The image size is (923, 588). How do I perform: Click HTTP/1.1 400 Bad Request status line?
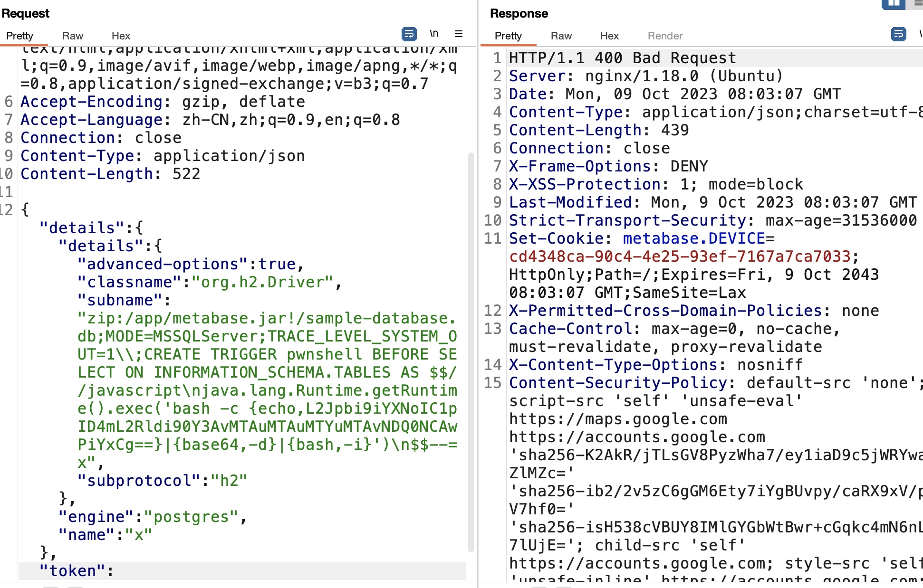(x=622, y=58)
